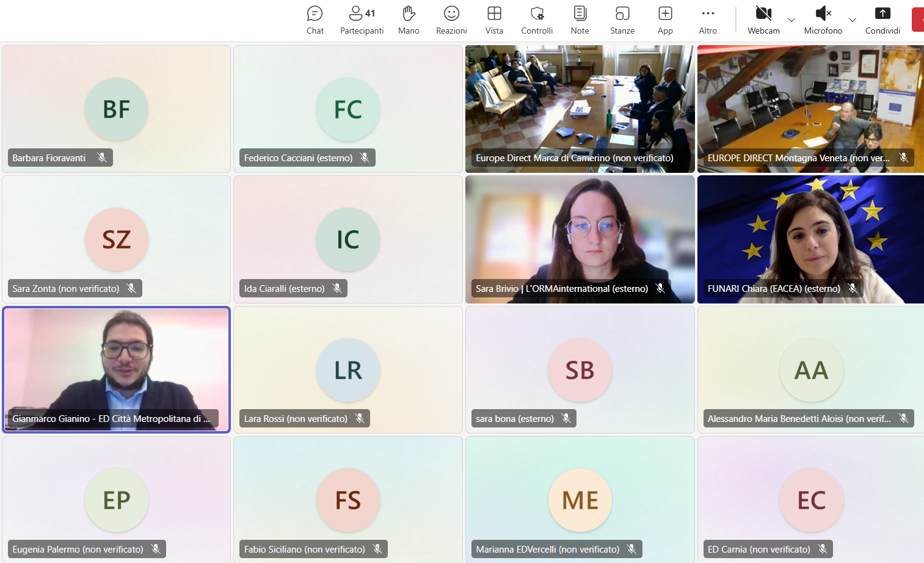
Task: Change layout via Vista icon
Action: pos(494,20)
